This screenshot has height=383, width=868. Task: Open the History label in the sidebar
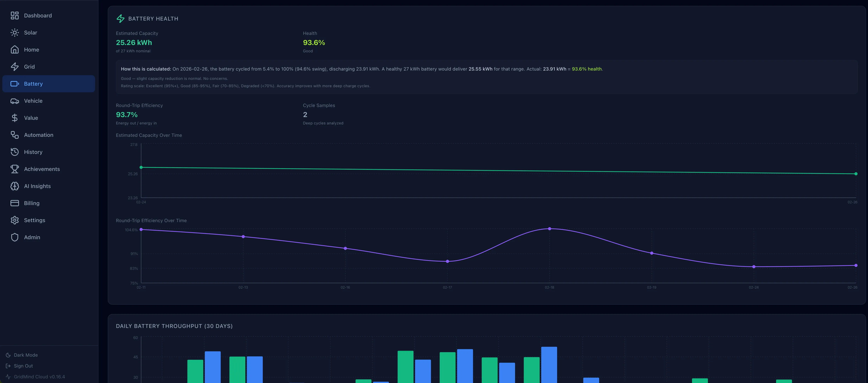click(33, 152)
